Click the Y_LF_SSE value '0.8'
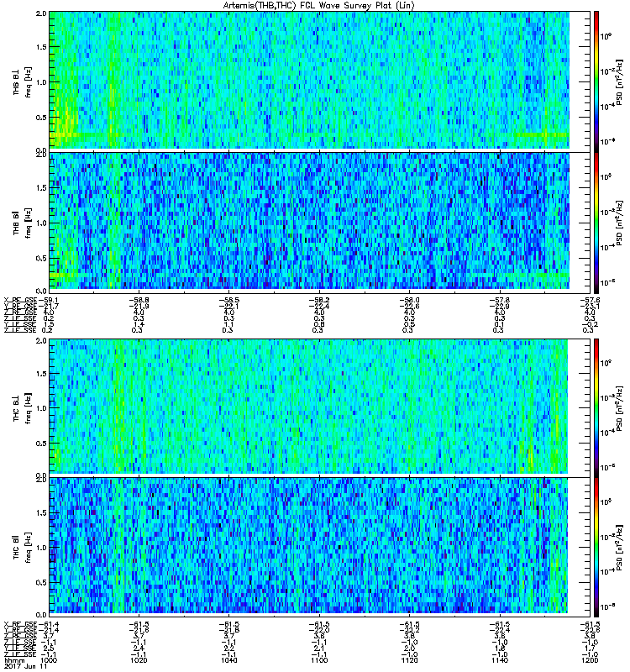Screen dimensions: 630x672 pos(319,324)
